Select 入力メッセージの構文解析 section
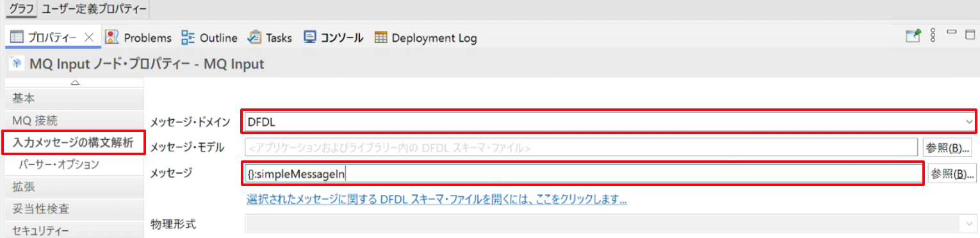980x238 pixels. (x=73, y=142)
